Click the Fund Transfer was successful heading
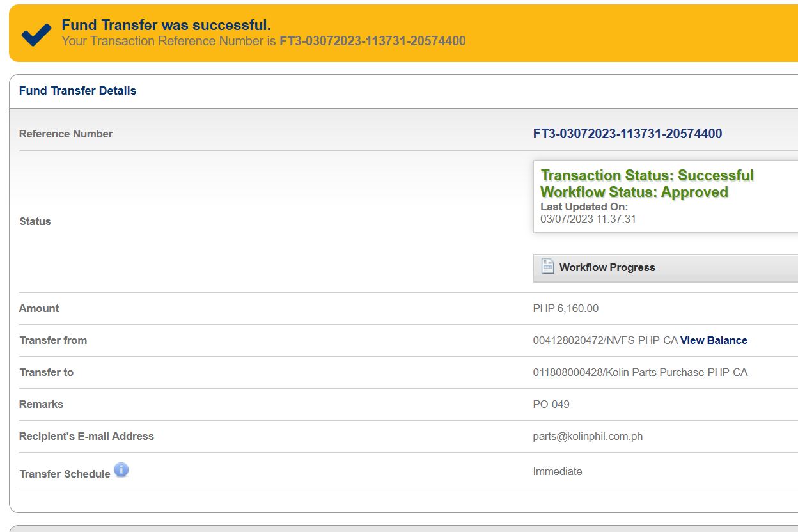Viewport: 798px width, 532px height. coord(166,25)
